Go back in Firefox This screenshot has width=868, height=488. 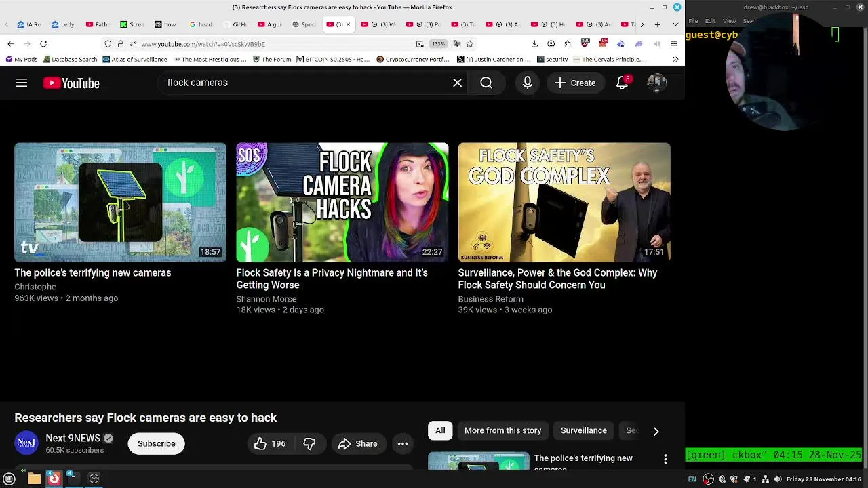click(11, 43)
